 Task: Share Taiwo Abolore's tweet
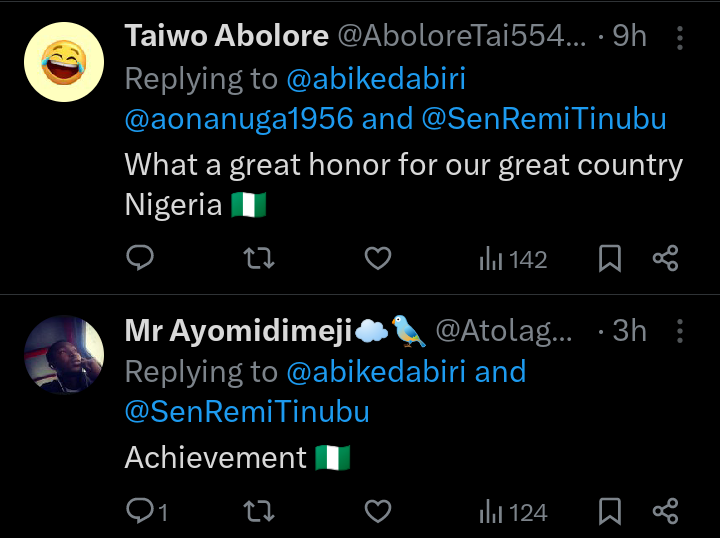666,259
